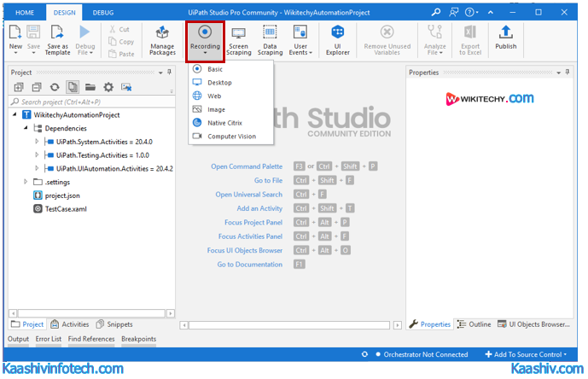
Task: Expand UiPath.System.Activities dependency
Action: coord(37,142)
